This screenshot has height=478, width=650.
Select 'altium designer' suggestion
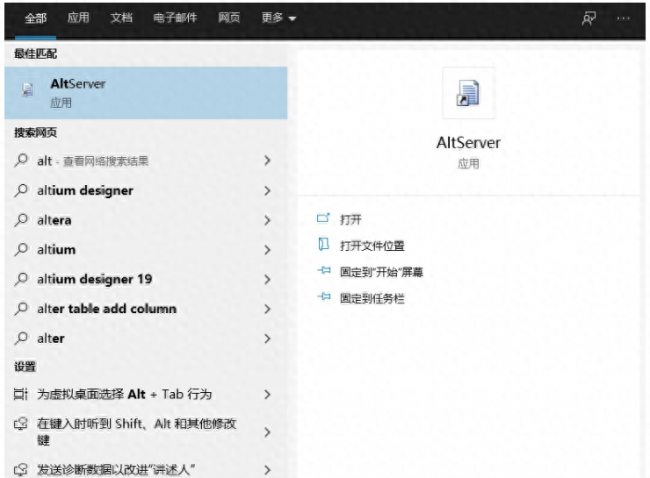pyautogui.click(x=146, y=191)
